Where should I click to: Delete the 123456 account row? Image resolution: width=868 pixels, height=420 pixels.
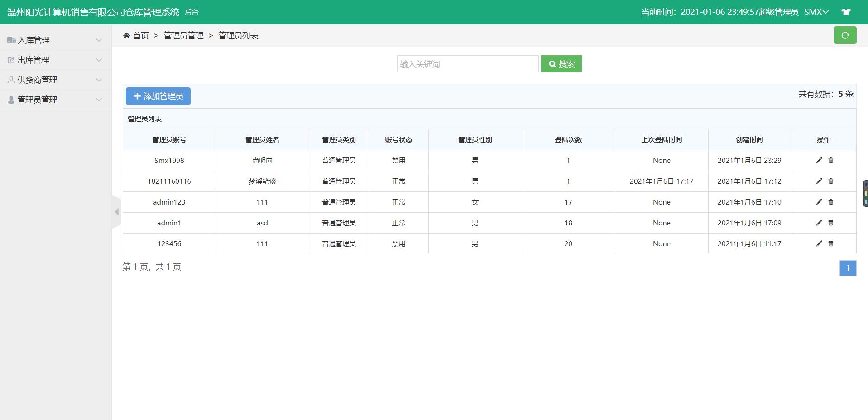[830, 243]
